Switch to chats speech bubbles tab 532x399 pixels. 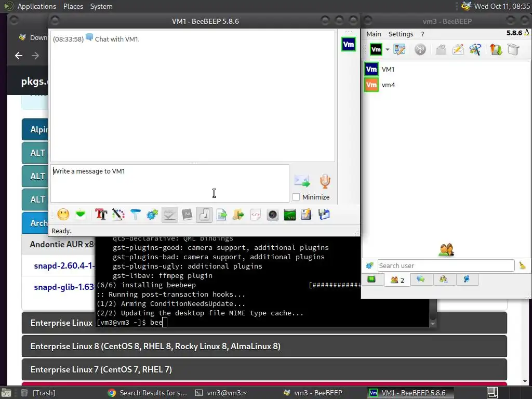click(421, 279)
